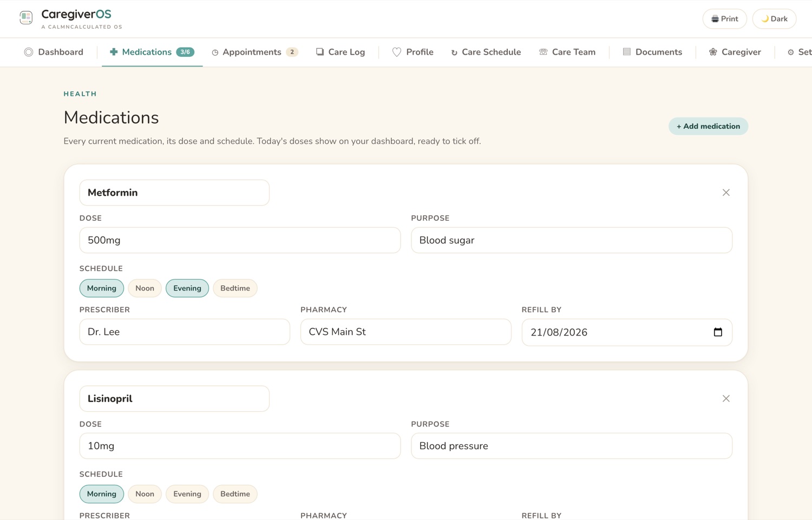Click the refill date 21/08/2026 field

click(627, 332)
